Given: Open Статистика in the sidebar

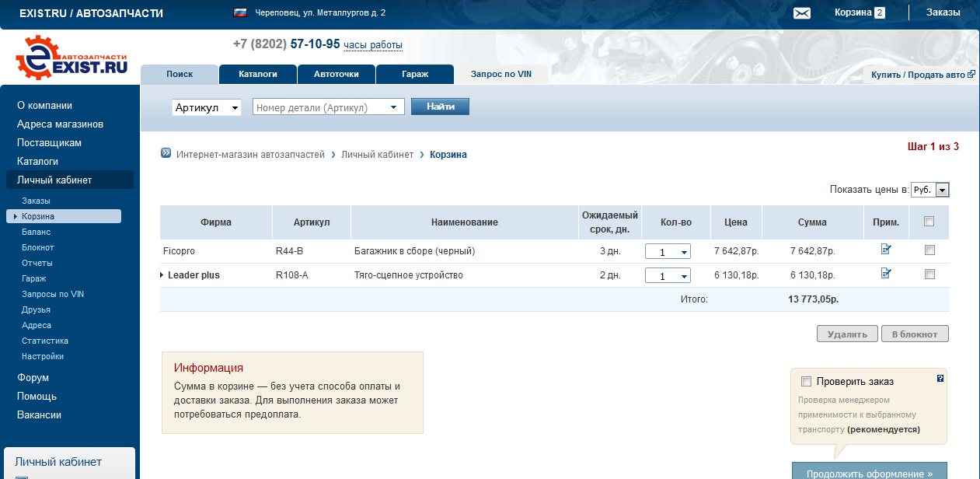Looking at the screenshot, I should 45,341.
